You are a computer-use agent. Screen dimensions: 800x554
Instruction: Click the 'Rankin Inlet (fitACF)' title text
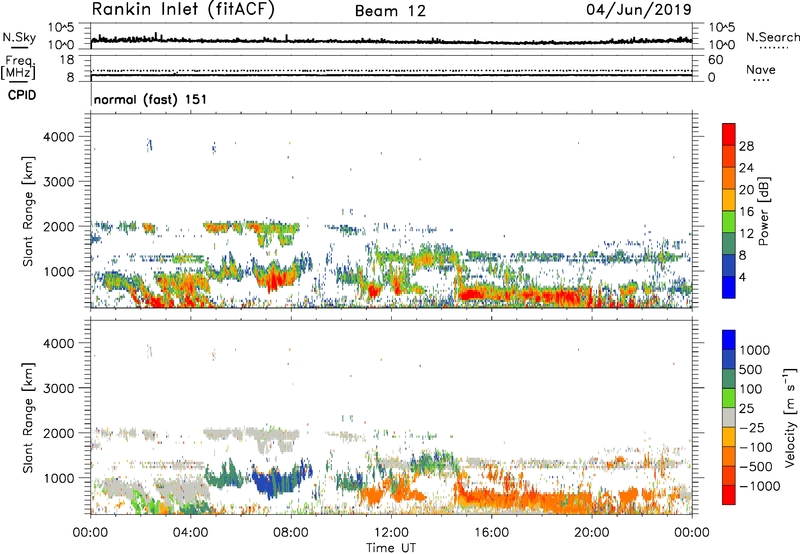pyautogui.click(x=183, y=10)
